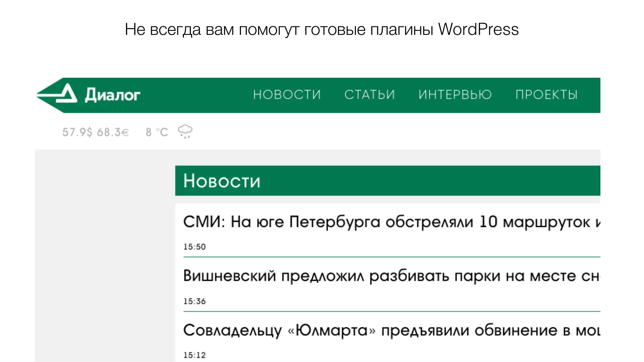This screenshot has width=644, height=362.
Task: Click the Диалог logo
Action: click(x=89, y=95)
